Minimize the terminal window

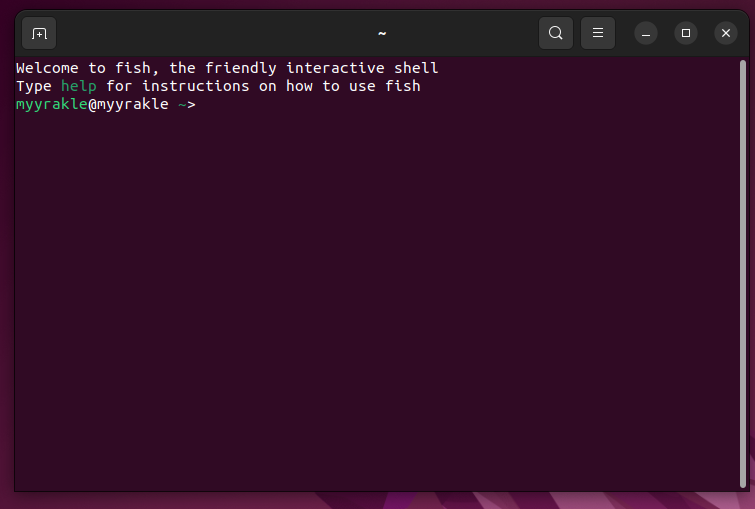pyautogui.click(x=646, y=33)
